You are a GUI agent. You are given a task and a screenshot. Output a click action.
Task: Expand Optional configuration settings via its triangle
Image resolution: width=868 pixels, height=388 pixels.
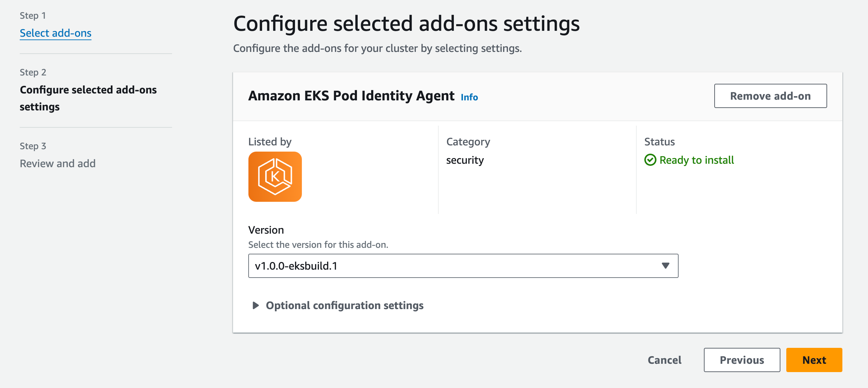256,305
